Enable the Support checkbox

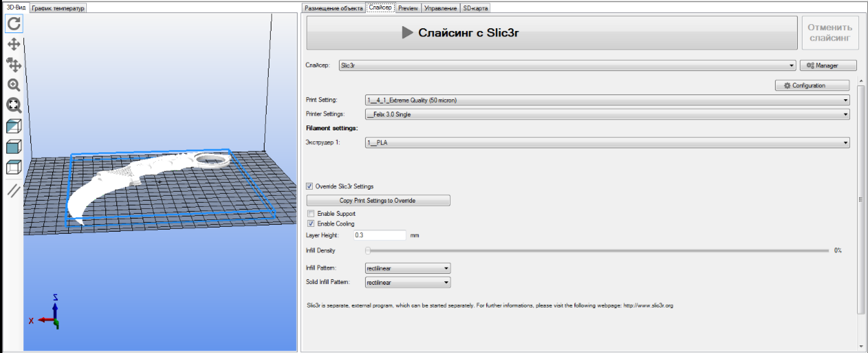coord(311,214)
